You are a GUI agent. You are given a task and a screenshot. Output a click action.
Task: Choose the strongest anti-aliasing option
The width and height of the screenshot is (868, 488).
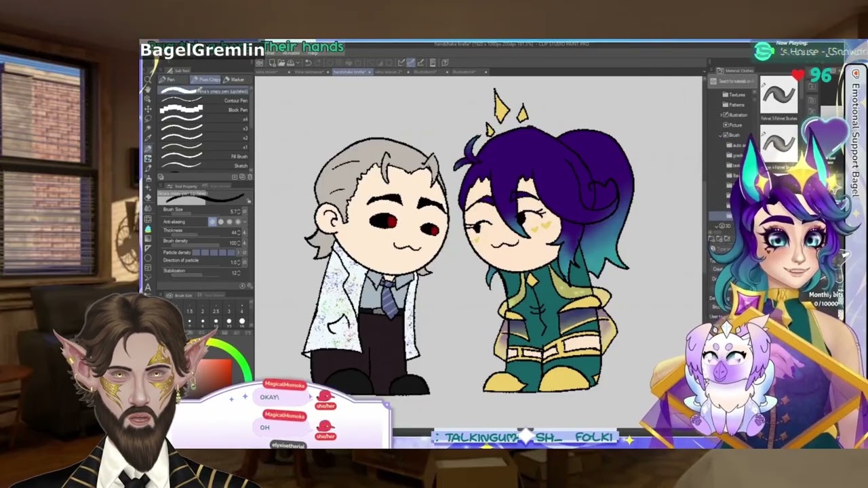click(x=237, y=222)
